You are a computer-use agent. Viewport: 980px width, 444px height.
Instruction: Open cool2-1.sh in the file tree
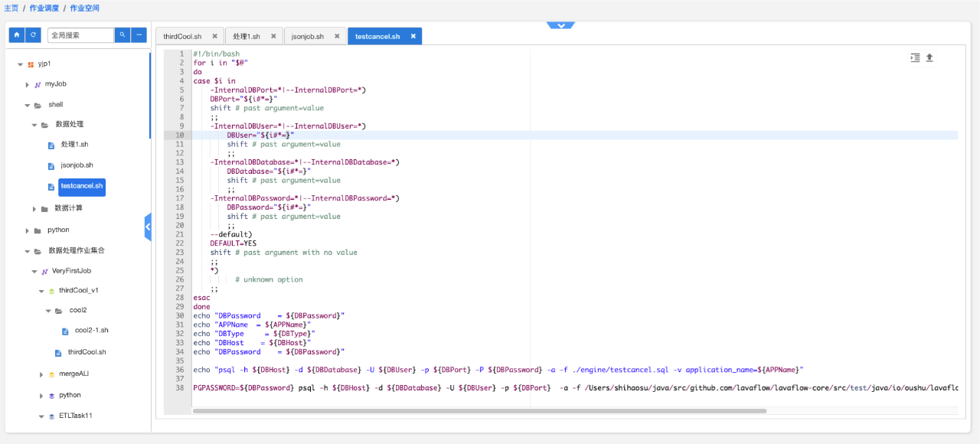(92, 331)
